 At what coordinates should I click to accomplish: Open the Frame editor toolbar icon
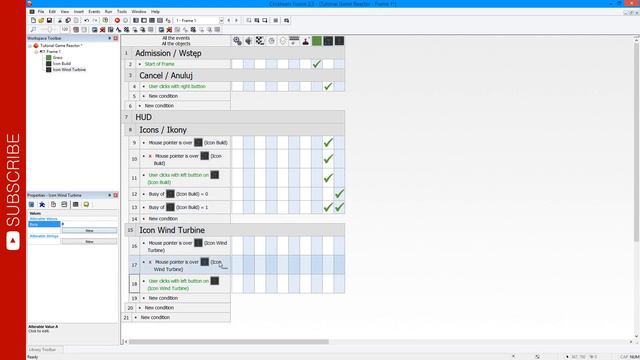(x=144, y=20)
